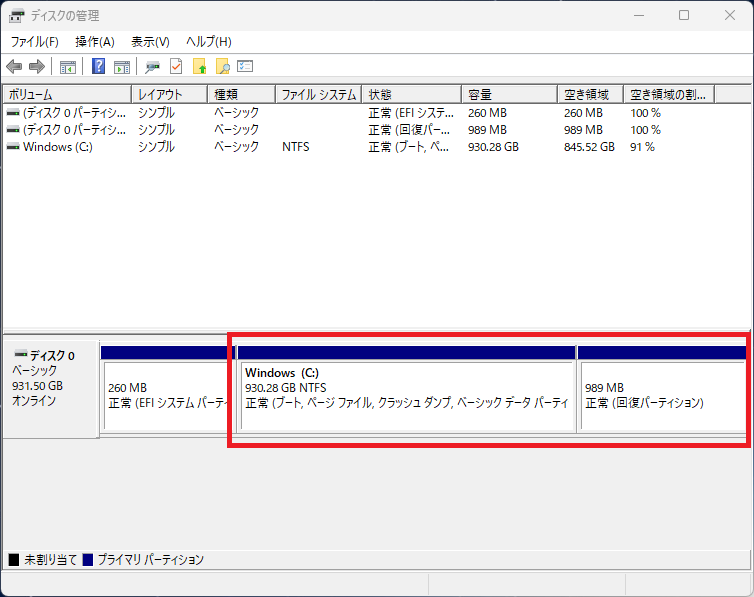Select the ディスク 0 disk label panel
This screenshot has height=597, width=754.
[50, 385]
